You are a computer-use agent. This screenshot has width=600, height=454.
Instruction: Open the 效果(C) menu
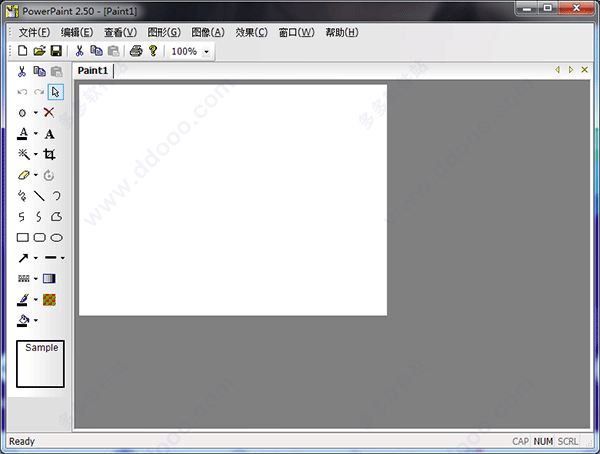click(251, 32)
